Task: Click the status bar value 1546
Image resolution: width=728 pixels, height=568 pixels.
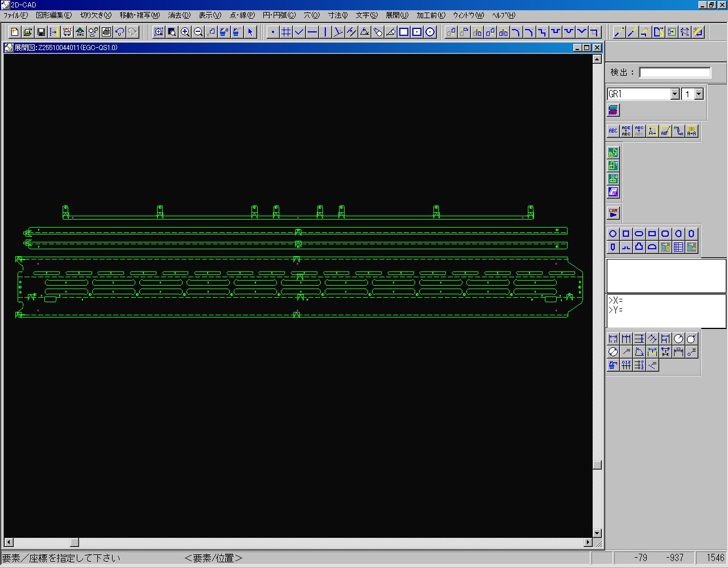Action: click(x=715, y=558)
